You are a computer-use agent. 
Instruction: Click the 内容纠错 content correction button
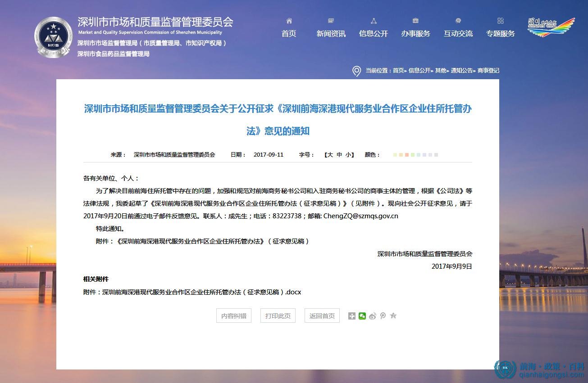[x=234, y=316]
